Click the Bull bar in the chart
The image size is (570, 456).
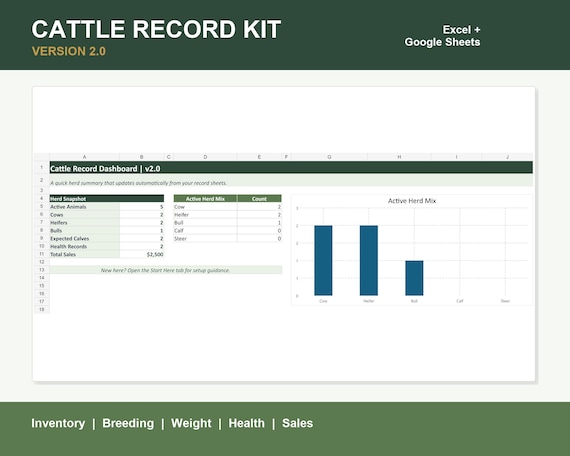(x=414, y=278)
